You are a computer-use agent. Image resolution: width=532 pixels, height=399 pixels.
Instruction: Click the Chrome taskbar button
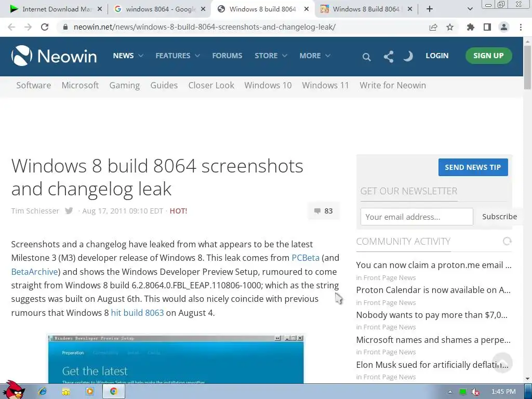tap(113, 392)
